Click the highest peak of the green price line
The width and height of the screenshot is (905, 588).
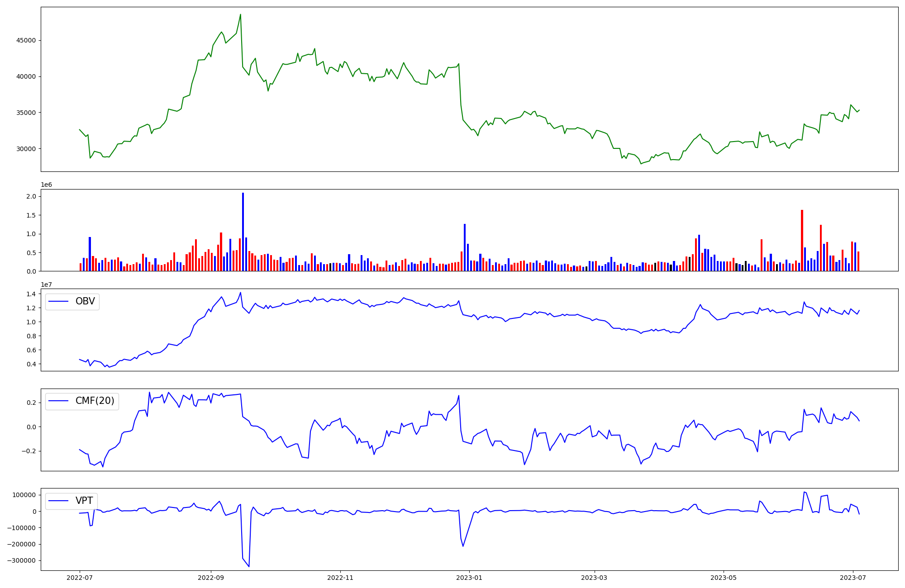240,14
